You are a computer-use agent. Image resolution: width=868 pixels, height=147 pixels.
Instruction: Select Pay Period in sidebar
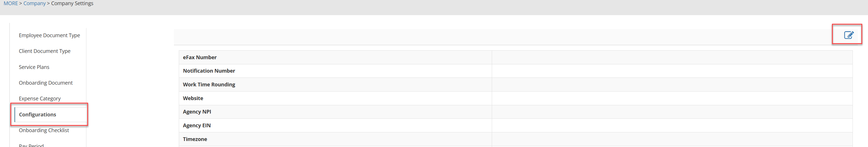[31, 145]
